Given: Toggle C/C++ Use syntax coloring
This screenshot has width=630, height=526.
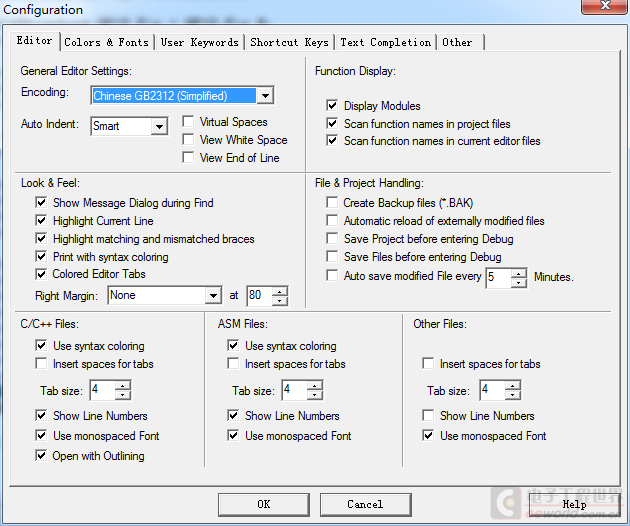Looking at the screenshot, I should (41, 346).
